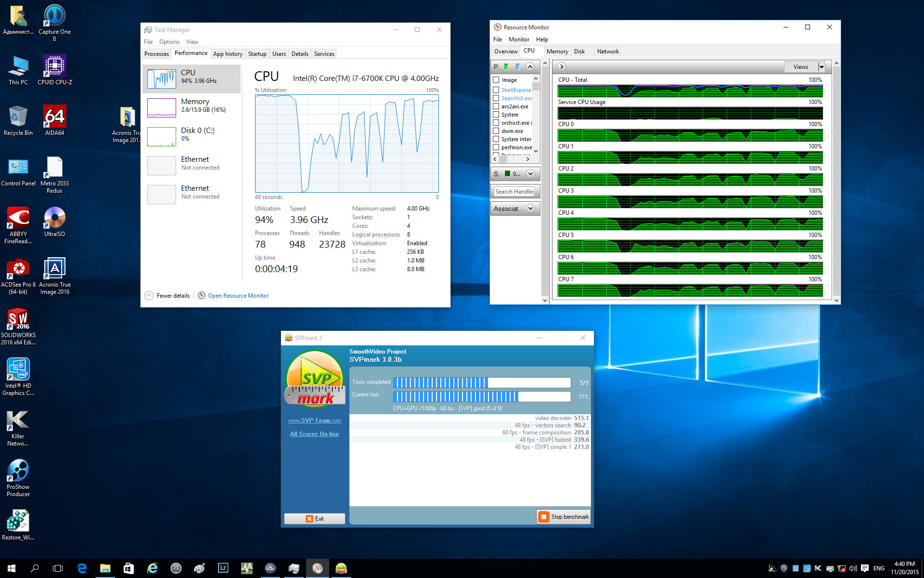Expand the Services section chevron
This screenshot has height=578, width=924.
click(530, 173)
